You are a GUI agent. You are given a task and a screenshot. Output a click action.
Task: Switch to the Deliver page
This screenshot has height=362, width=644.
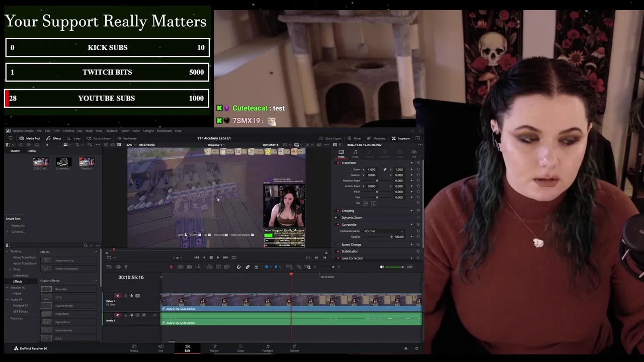(x=294, y=348)
